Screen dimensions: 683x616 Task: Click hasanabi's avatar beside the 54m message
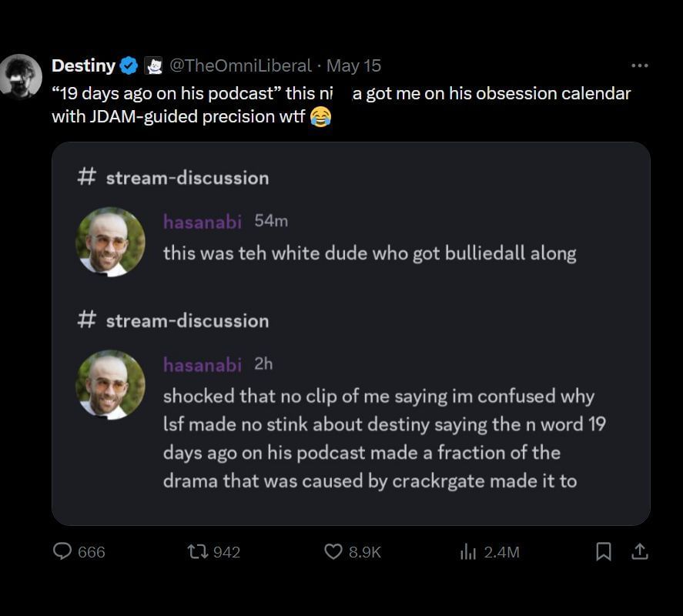click(110, 241)
